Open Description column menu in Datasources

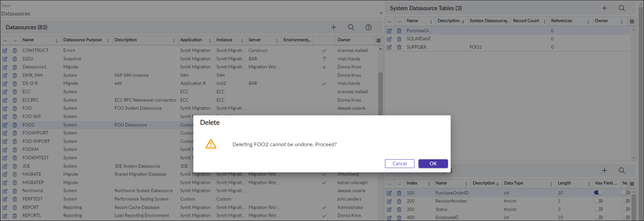coord(174,41)
